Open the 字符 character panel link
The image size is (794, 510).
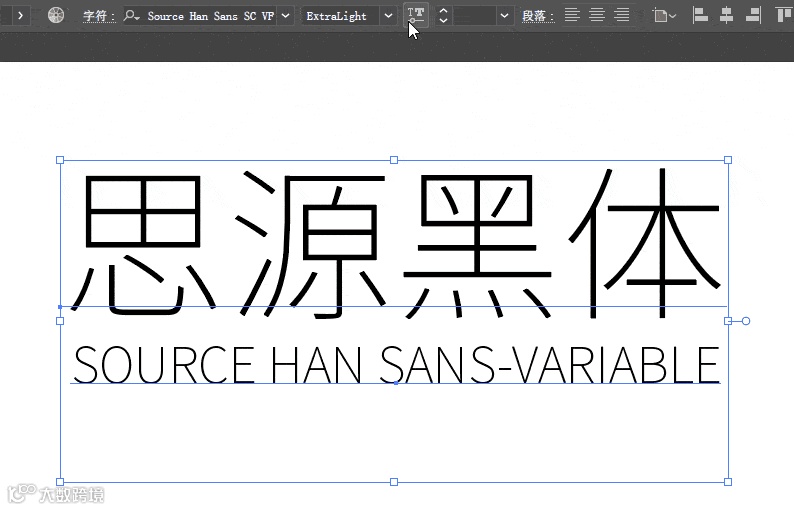point(99,16)
